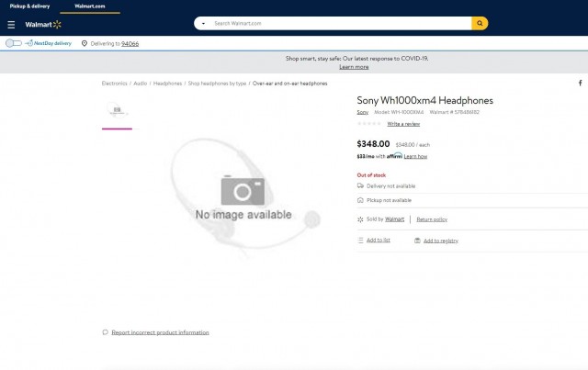Toggle the NextDay delivery switch

click(14, 43)
